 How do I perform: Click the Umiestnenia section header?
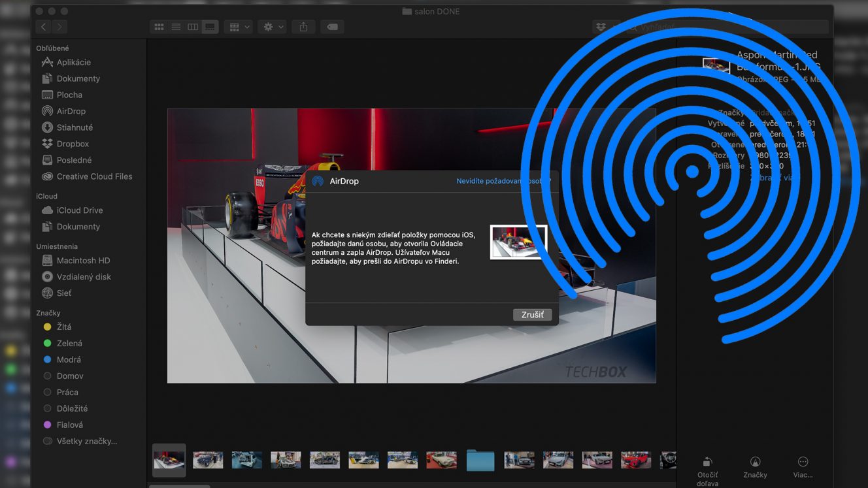(57, 246)
